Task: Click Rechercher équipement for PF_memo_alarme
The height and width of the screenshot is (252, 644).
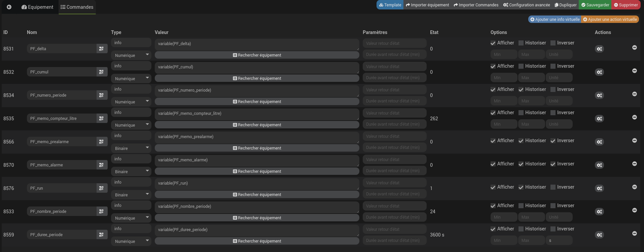Action: point(257,171)
